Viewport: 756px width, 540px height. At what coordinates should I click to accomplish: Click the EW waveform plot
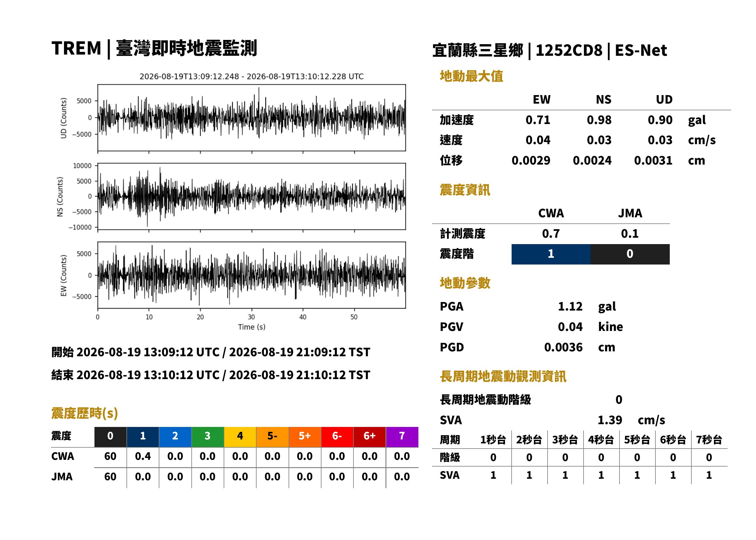(251, 275)
